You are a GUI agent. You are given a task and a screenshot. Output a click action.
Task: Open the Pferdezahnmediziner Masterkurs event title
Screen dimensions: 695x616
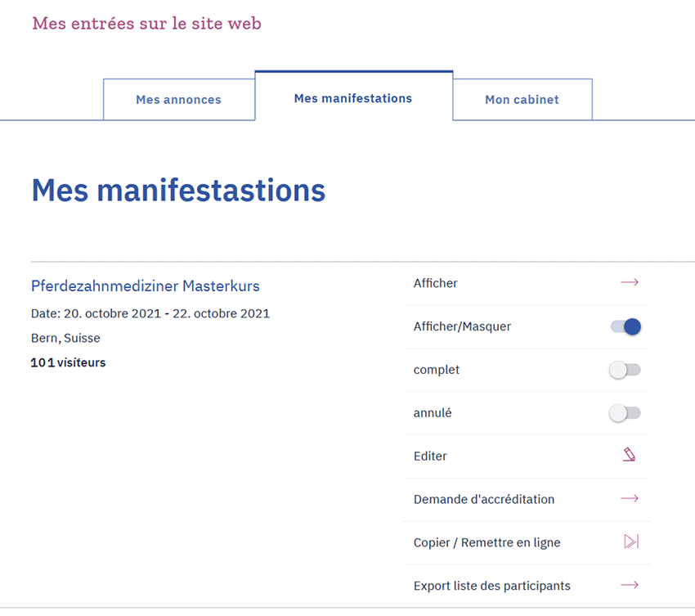click(146, 286)
